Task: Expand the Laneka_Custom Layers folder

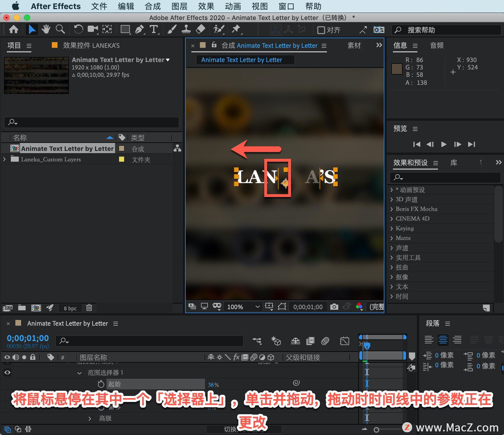Action: (x=4, y=159)
